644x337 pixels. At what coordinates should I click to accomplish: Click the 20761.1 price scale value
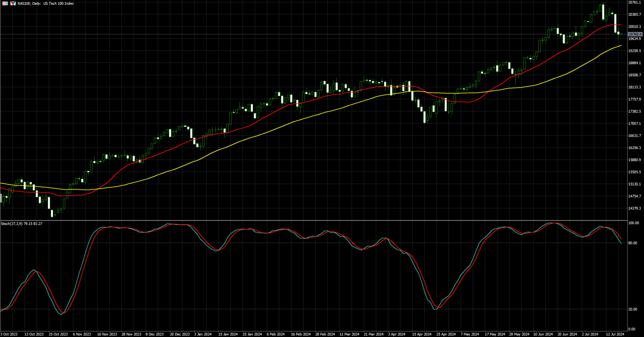[x=635, y=3]
